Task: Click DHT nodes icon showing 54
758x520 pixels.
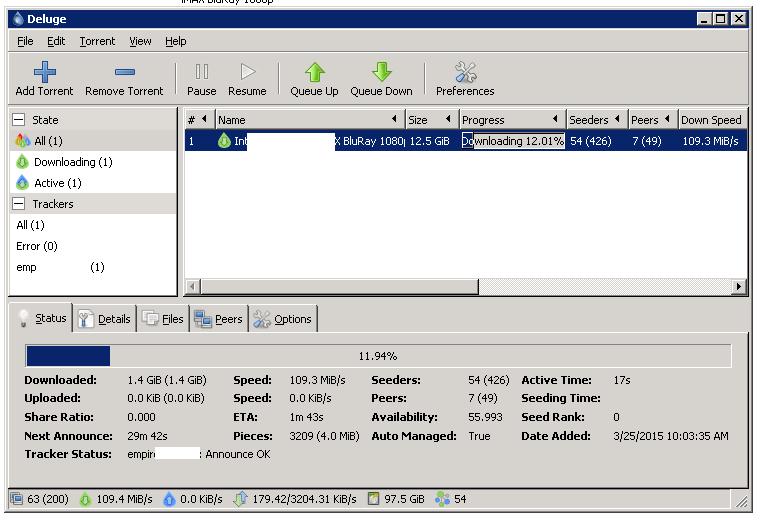Action: pos(442,499)
